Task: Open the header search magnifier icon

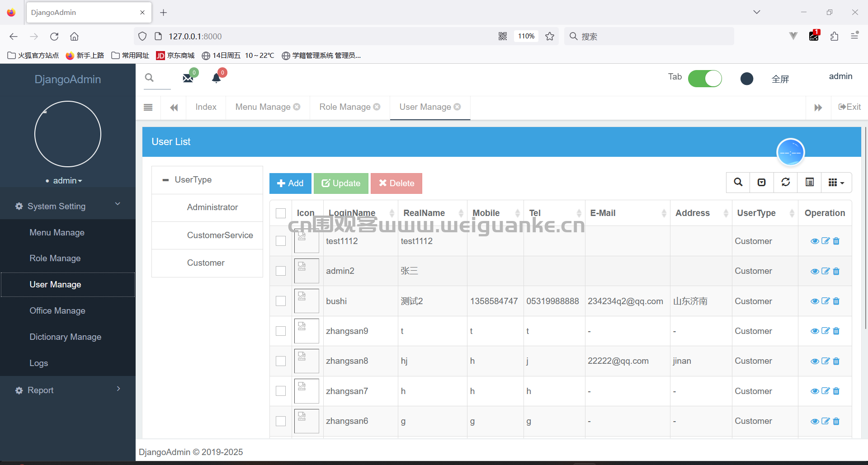Action: point(149,78)
